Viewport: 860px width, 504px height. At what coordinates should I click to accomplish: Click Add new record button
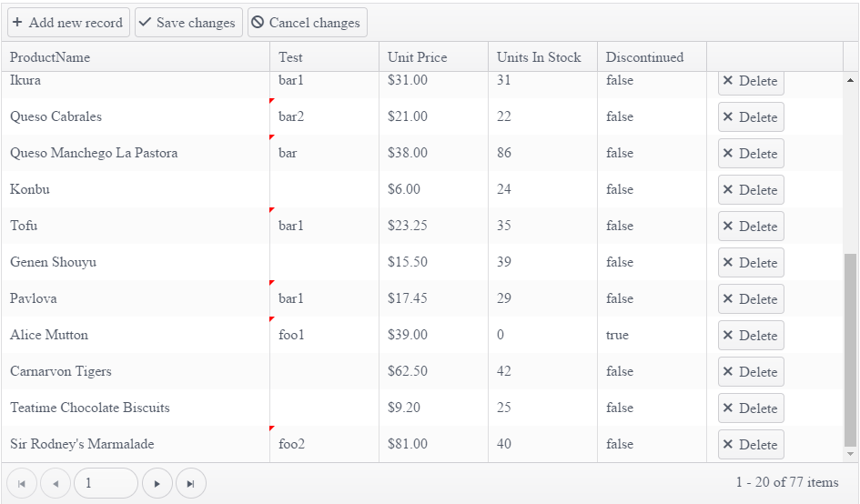pos(68,23)
